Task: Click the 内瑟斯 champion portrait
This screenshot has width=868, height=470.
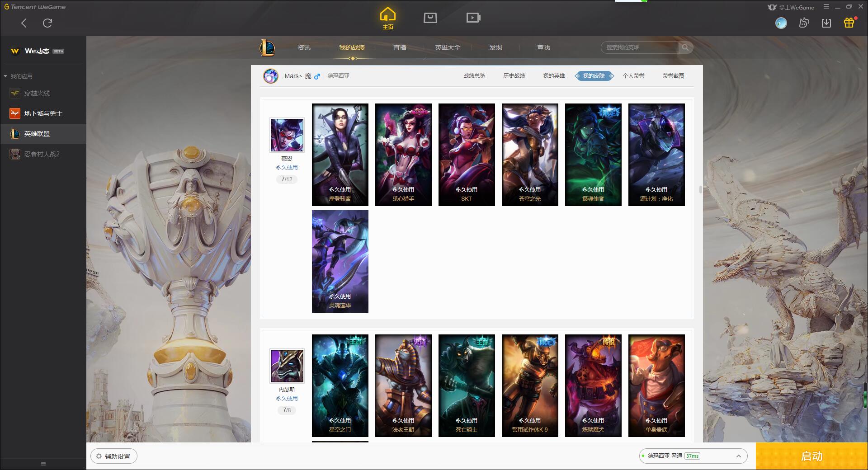Action: 287,366
